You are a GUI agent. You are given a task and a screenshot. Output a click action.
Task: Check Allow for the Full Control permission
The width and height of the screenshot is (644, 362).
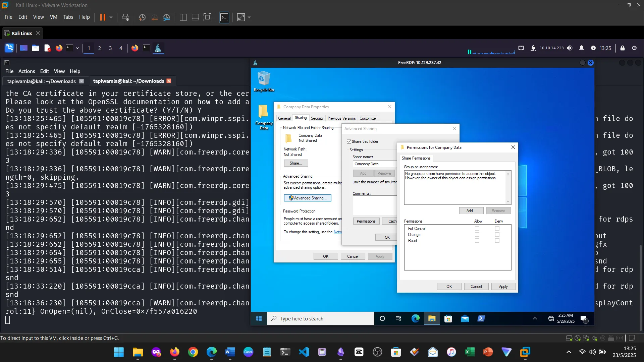(477, 229)
